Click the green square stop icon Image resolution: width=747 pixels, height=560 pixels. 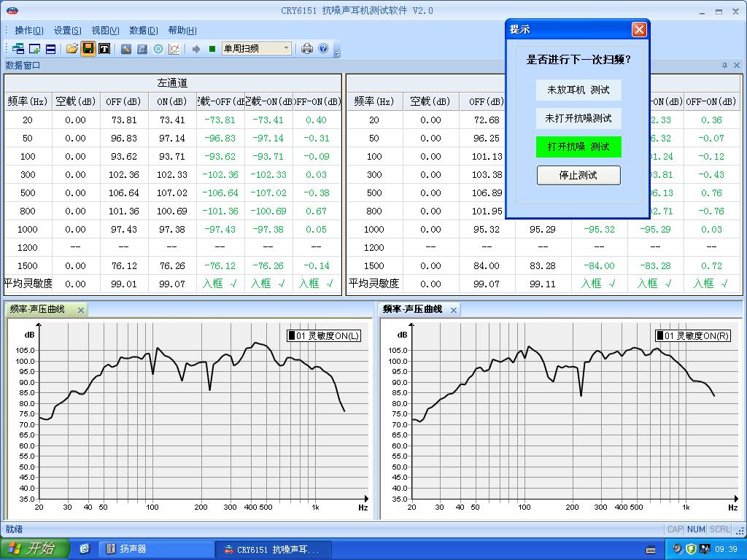pos(212,49)
